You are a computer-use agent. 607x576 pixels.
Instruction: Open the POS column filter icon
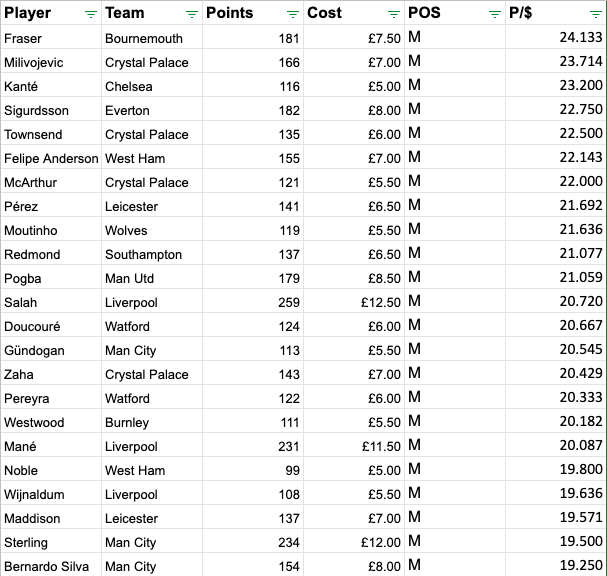tap(495, 14)
